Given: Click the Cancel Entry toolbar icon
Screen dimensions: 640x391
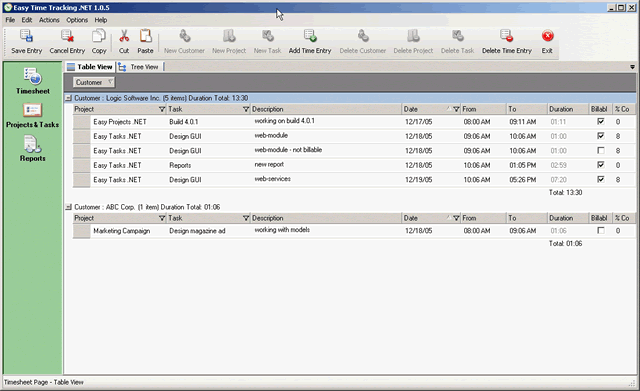Looking at the screenshot, I should coord(67,36).
